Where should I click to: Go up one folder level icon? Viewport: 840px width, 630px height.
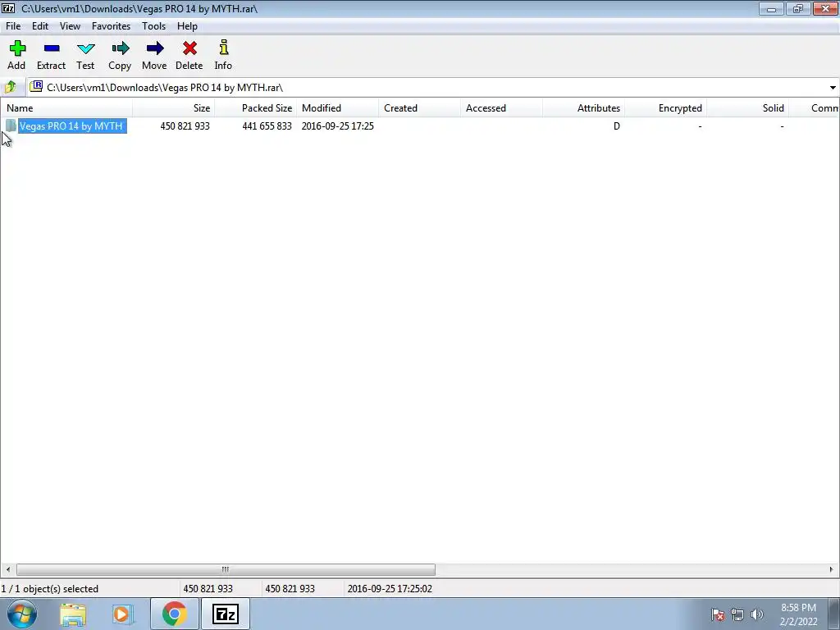(x=10, y=87)
